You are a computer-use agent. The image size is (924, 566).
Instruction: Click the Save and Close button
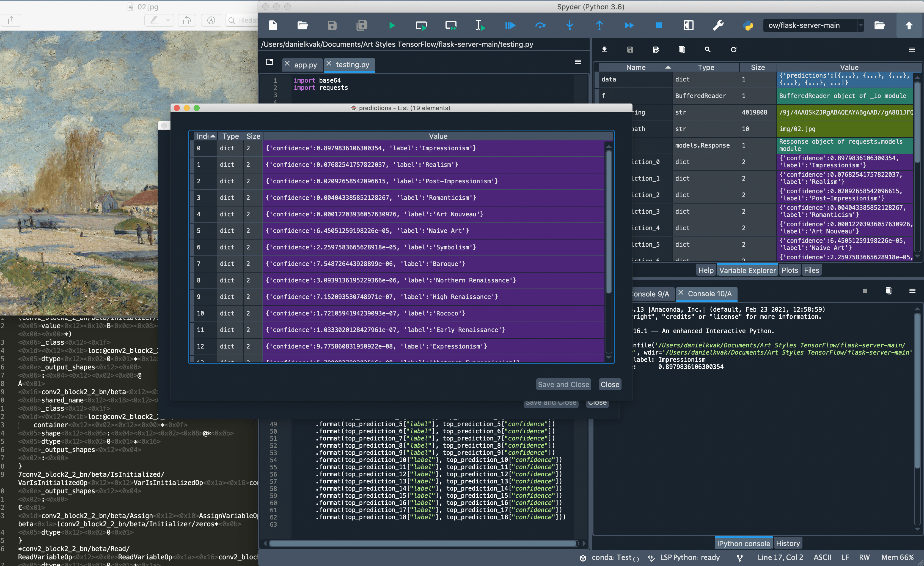pyautogui.click(x=563, y=384)
